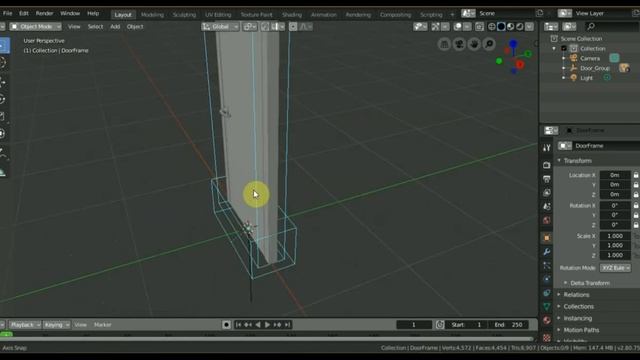640x360 pixels.
Task: Open the Physics properties tab
Action: [x=547, y=279]
